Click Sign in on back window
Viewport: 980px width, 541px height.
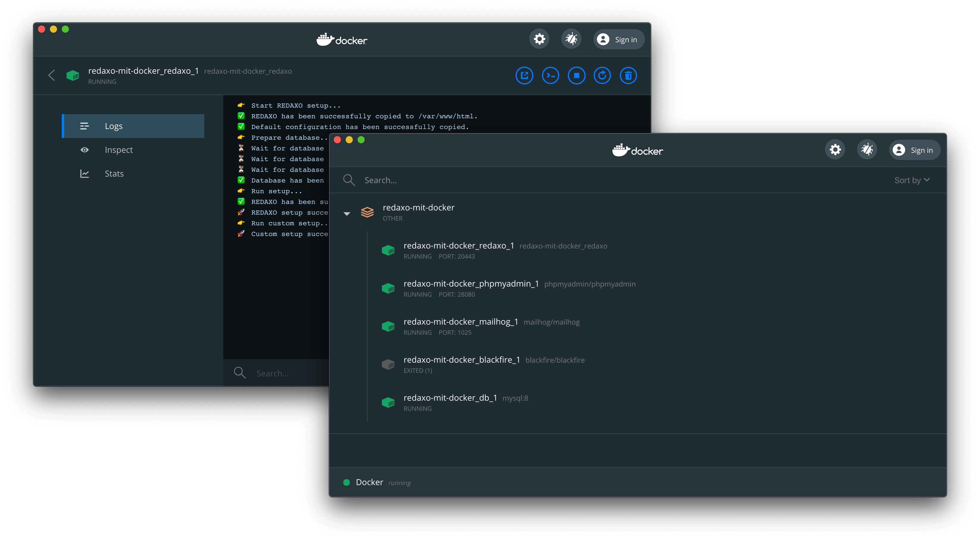click(x=619, y=40)
